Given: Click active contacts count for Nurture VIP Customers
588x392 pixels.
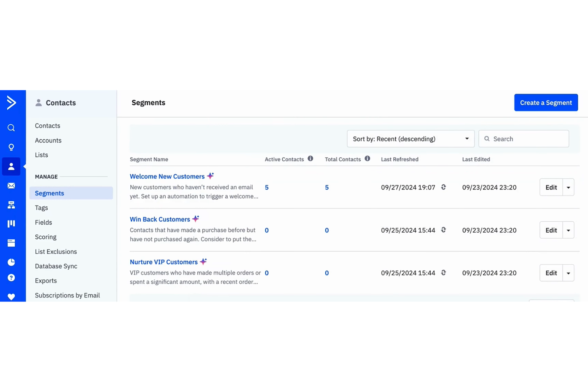Looking at the screenshot, I should coord(267,273).
